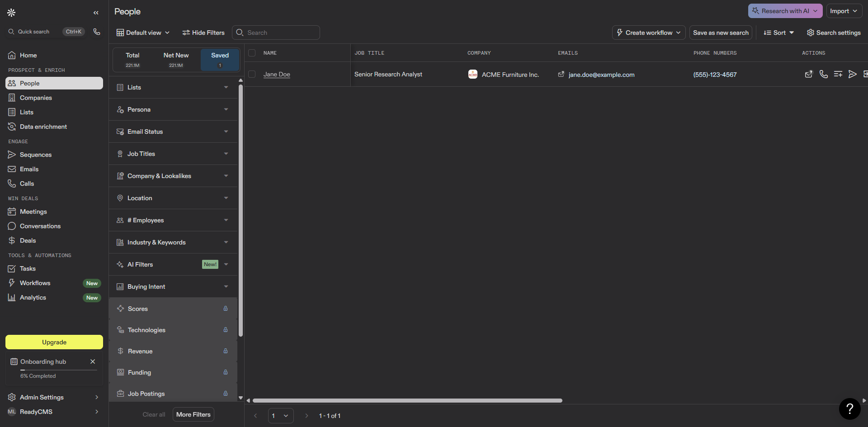
Task: Click the yellow Upgrade button
Action: (x=54, y=342)
